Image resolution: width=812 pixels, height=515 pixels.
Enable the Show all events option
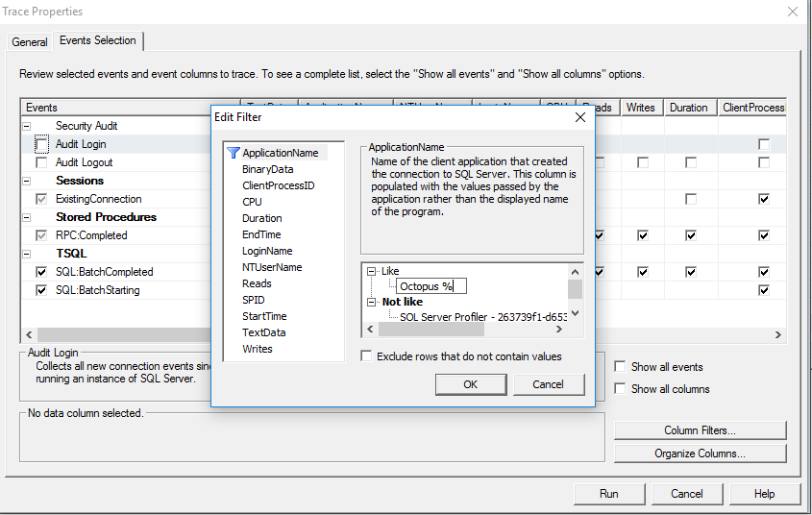pyautogui.click(x=621, y=367)
